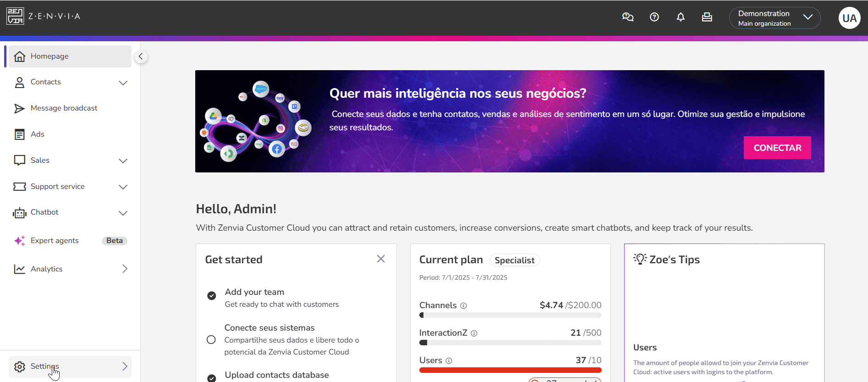This screenshot has height=382, width=868.
Task: Open the Ads menu item
Action: pyautogui.click(x=70, y=134)
